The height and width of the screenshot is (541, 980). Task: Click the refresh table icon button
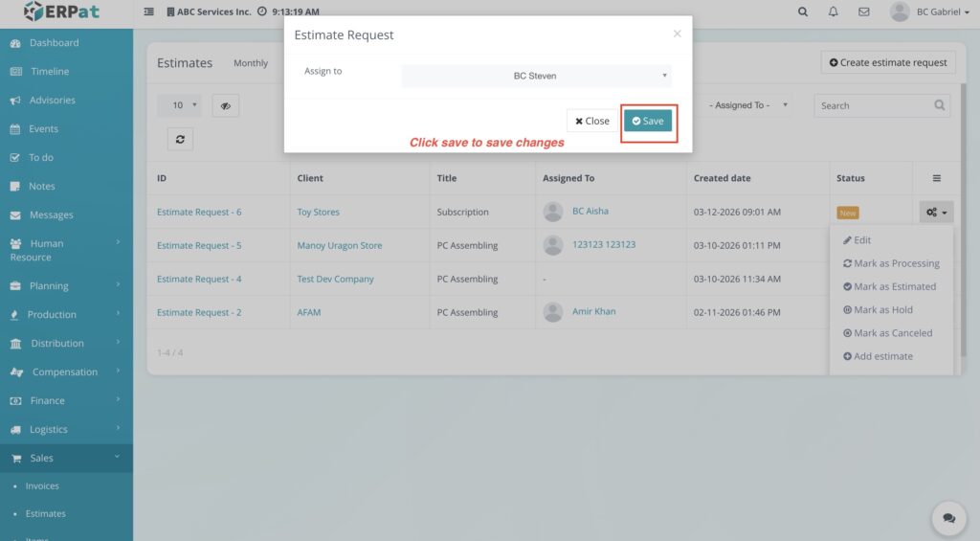point(179,139)
